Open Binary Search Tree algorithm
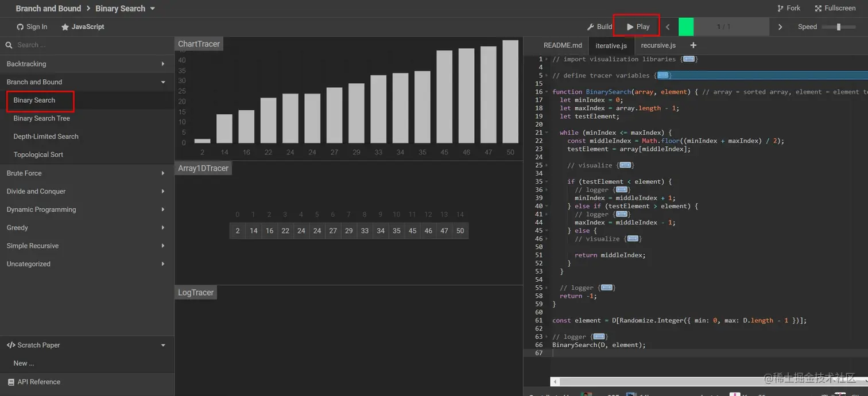This screenshot has width=868, height=396. click(42, 118)
